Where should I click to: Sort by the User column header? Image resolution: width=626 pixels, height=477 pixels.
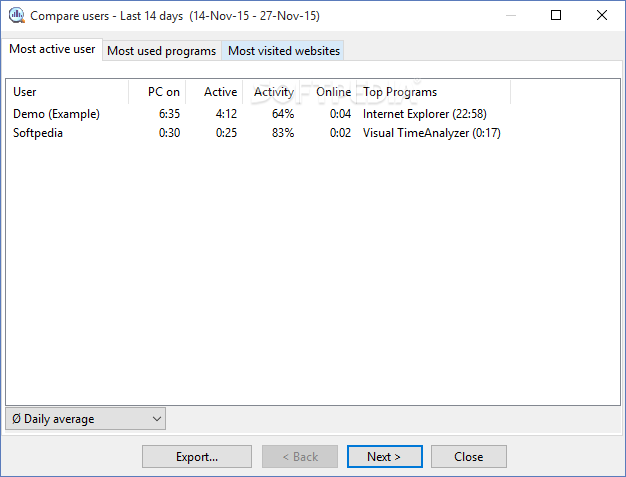(x=67, y=92)
